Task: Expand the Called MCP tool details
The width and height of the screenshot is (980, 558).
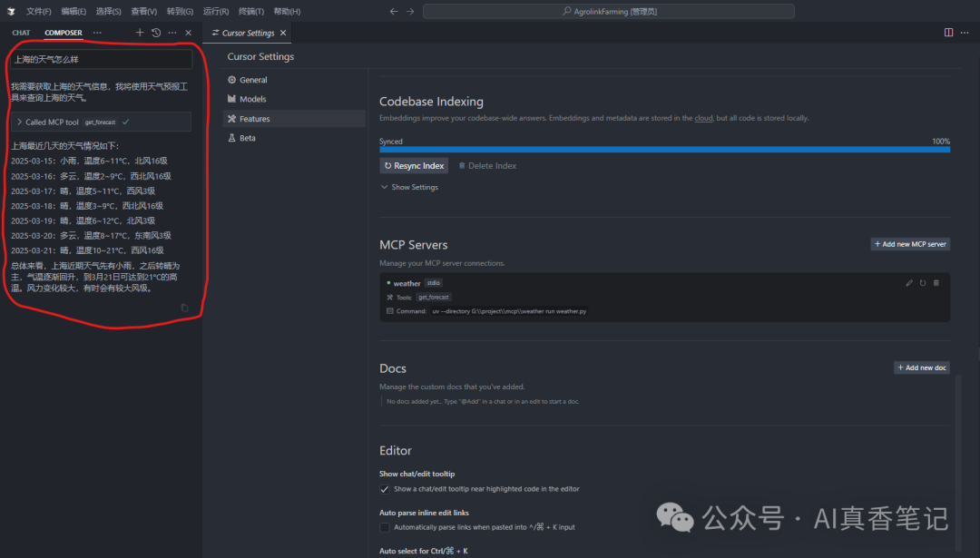Action: [x=20, y=122]
